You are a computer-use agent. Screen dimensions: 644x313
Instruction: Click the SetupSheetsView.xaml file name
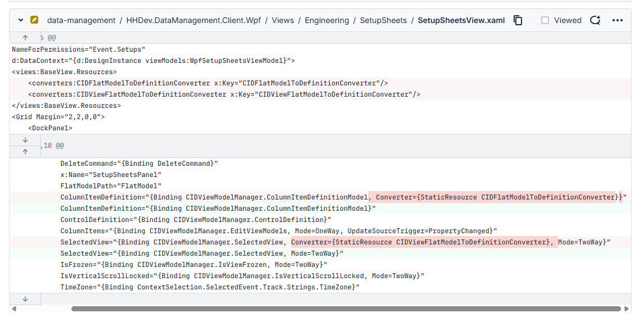click(461, 20)
